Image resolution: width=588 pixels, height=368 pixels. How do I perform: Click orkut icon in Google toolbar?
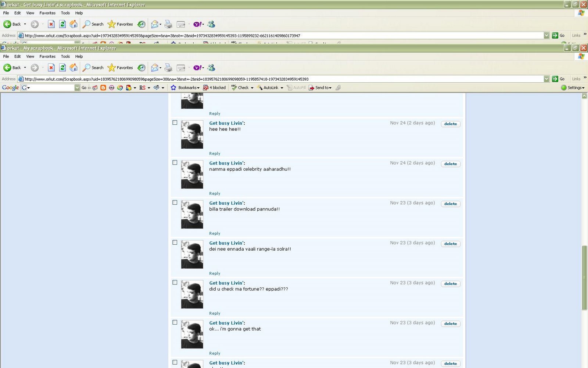click(111, 88)
